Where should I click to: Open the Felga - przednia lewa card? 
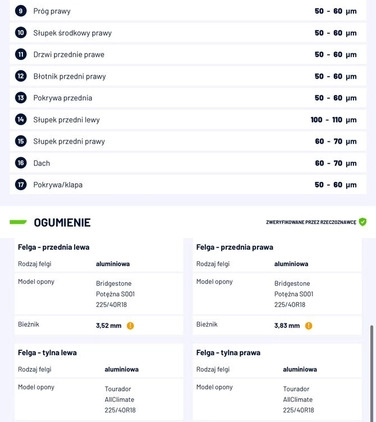[99, 287]
